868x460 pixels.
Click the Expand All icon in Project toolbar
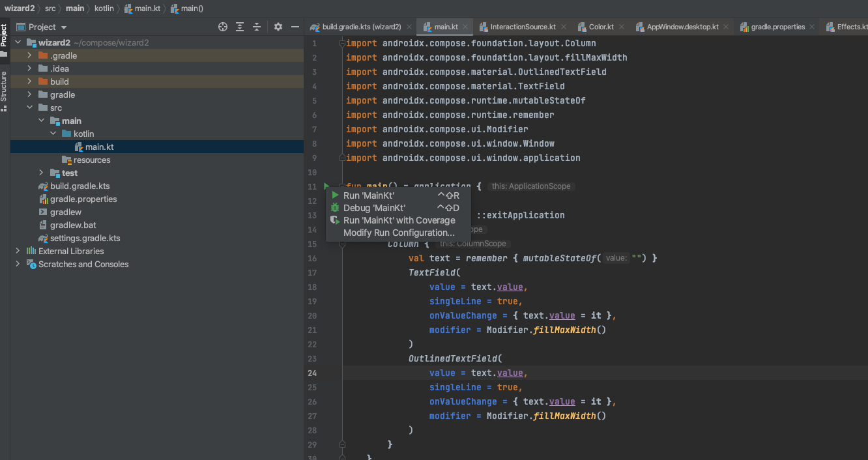239,27
